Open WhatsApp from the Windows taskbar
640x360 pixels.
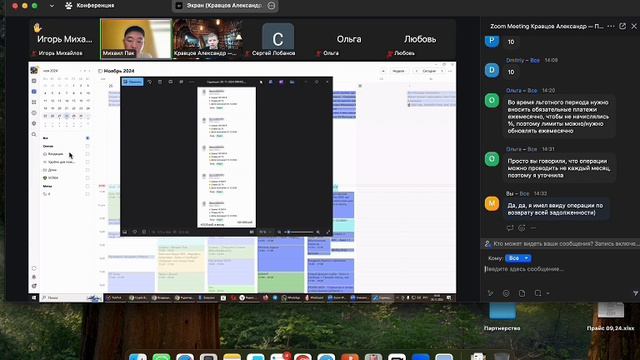pyautogui.click(x=291, y=298)
